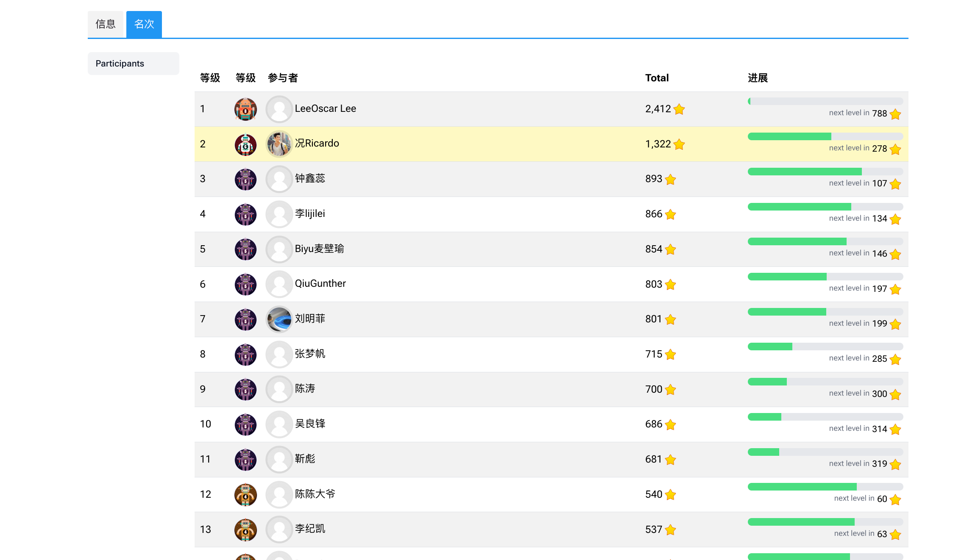The height and width of the screenshot is (560, 953).
Task: Click QiuGunther's default avatar
Action: (x=279, y=284)
